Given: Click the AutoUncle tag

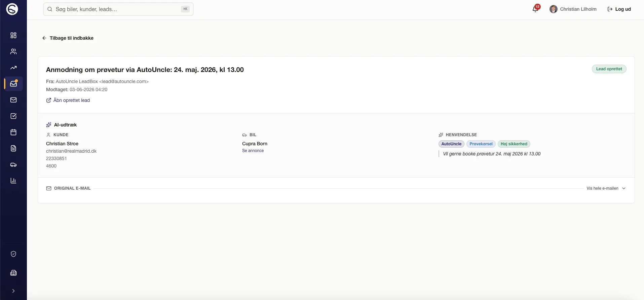Looking at the screenshot, I should click(451, 144).
